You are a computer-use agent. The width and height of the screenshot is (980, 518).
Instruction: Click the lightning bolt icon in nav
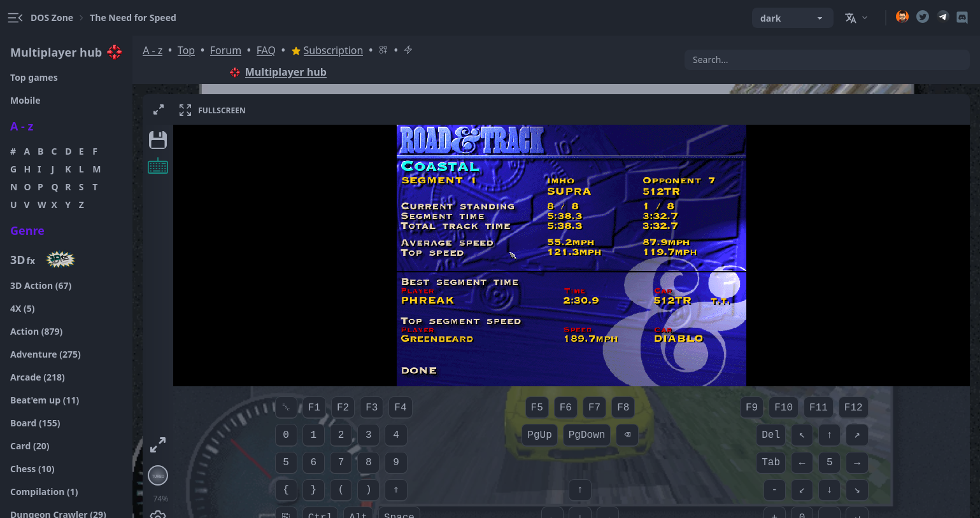tap(408, 50)
